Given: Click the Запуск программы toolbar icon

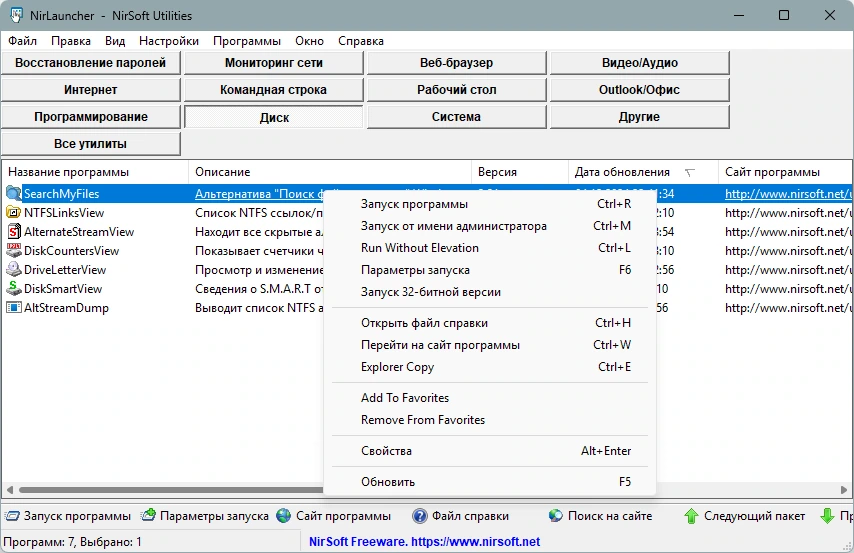Looking at the screenshot, I should point(12,515).
